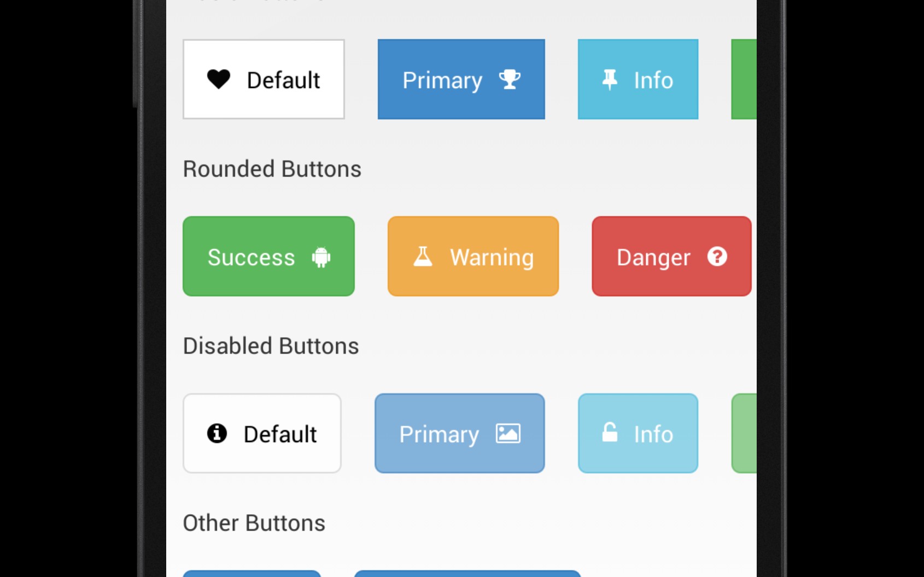This screenshot has height=577, width=924.
Task: Click the pushpin icon beside Info
Action: tap(610, 79)
